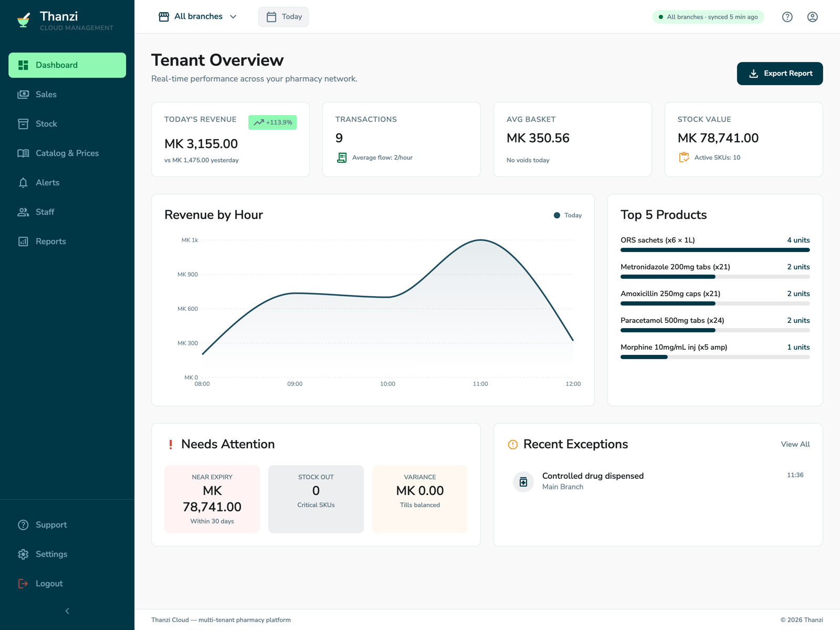Click the calendar icon in Today button

tap(271, 17)
